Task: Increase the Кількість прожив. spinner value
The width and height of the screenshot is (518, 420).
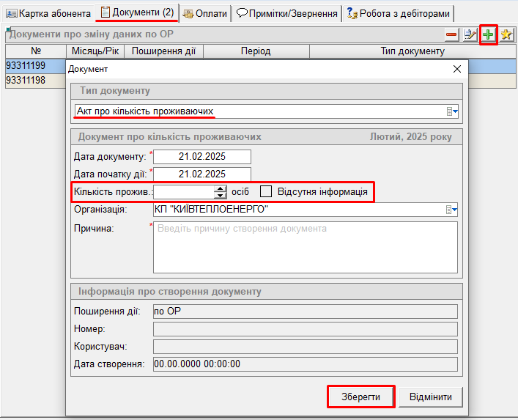Action: pyautogui.click(x=220, y=188)
